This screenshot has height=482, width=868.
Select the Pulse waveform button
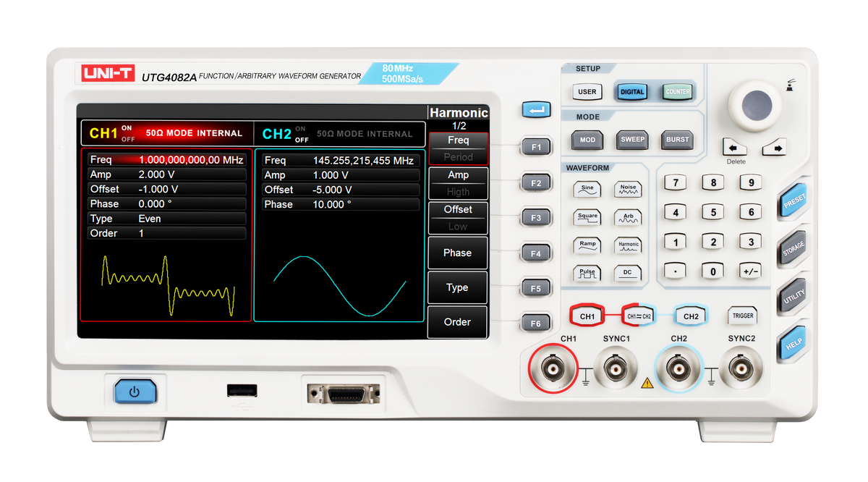tap(587, 274)
